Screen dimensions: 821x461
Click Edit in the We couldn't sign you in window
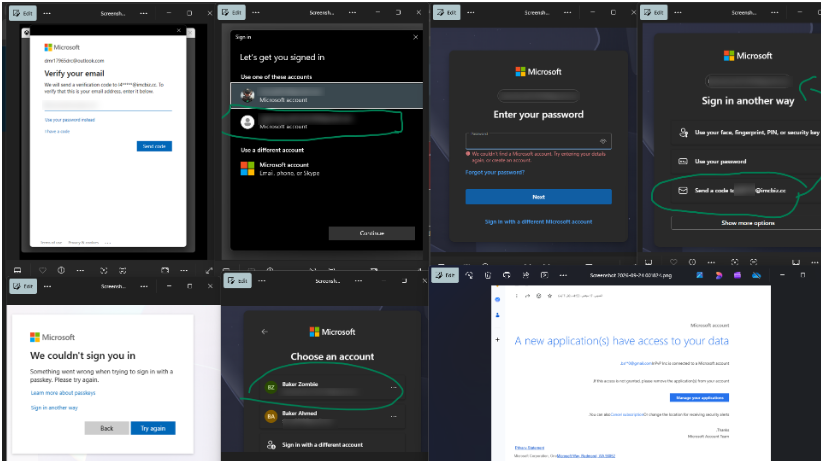coord(23,286)
